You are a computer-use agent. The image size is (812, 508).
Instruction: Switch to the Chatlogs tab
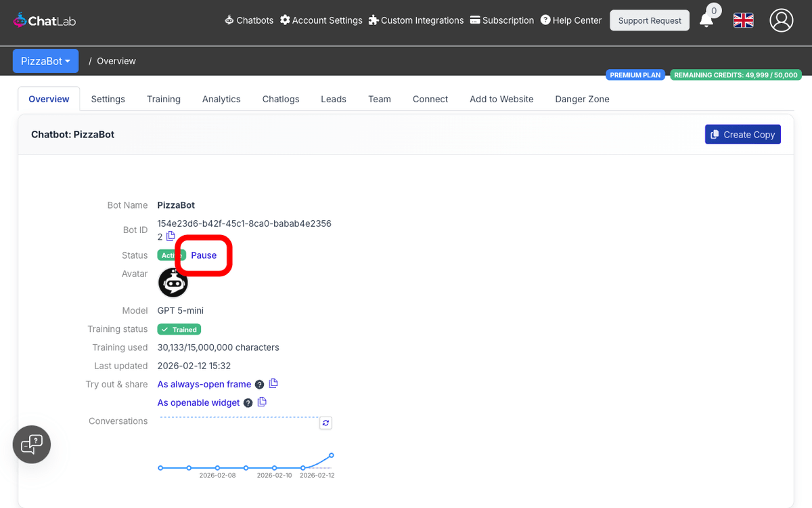coord(280,99)
